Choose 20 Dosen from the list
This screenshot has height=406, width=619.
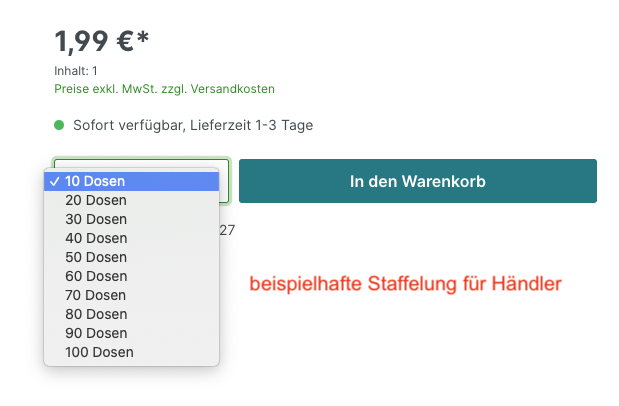[x=96, y=200]
